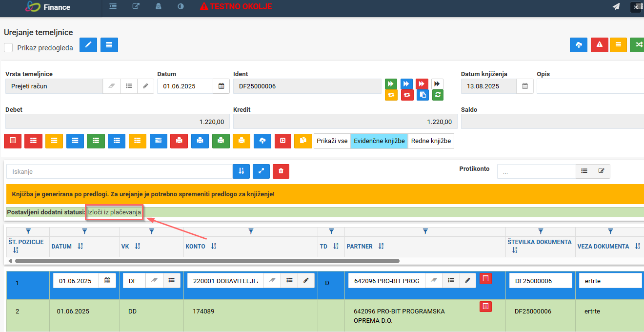
Task: Click the red document icon in row 2
Action: pyautogui.click(x=485, y=307)
